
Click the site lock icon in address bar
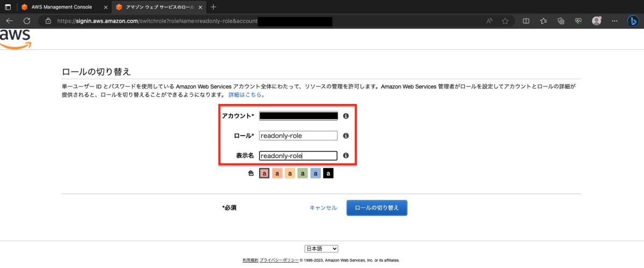click(48, 21)
